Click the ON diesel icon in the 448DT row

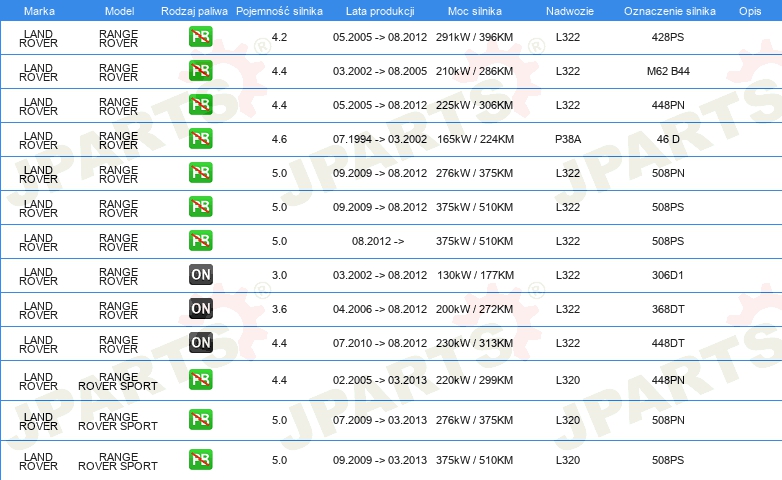pos(200,342)
